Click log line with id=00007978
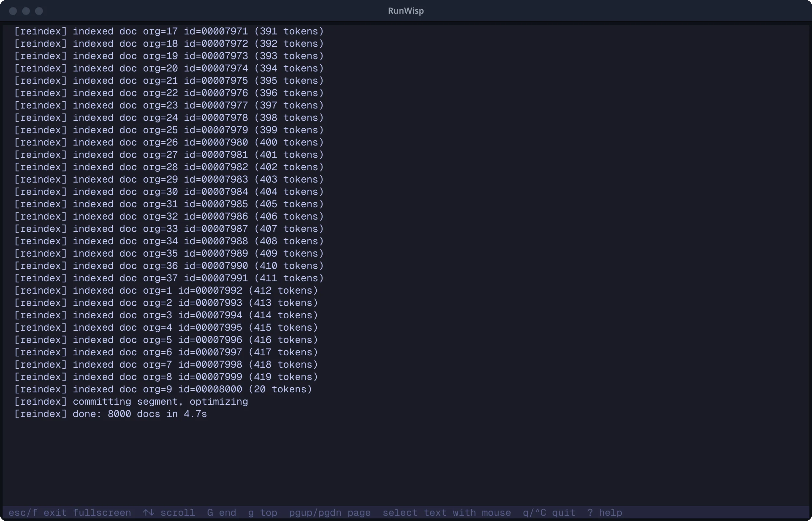 [x=169, y=118]
